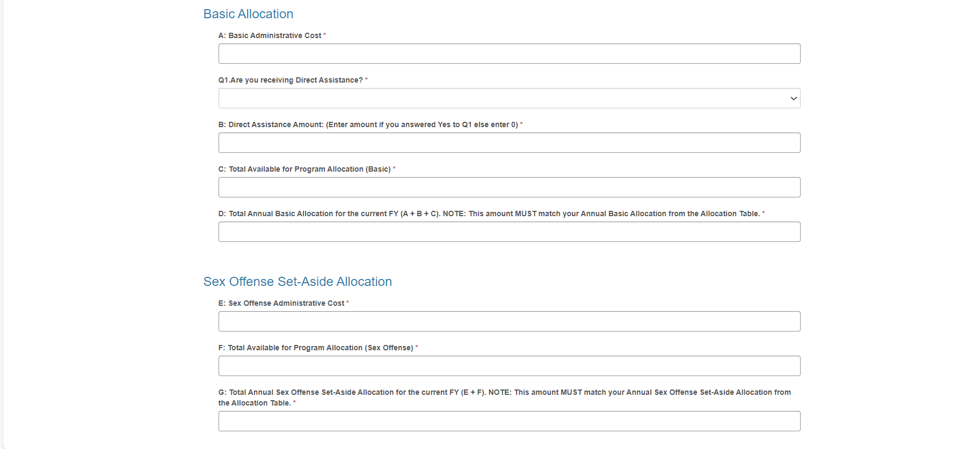Click the 'G: Total Annual Sex Offense Set-Aside' label
The image size is (980, 449).
504,392
